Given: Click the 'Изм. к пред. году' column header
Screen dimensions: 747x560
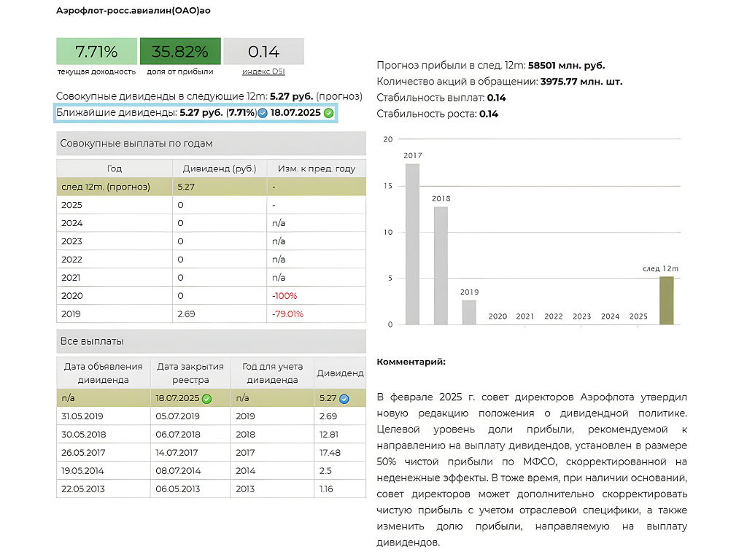Looking at the screenshot, I should [317, 168].
